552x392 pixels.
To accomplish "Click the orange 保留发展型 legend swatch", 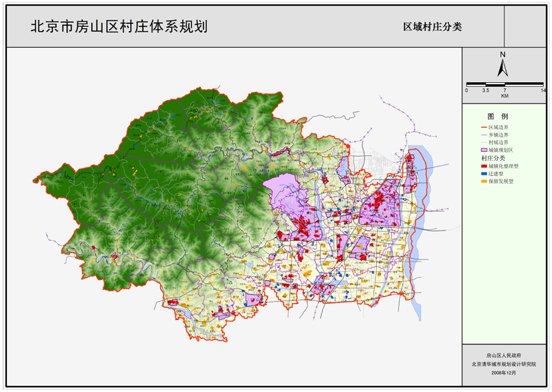I will [x=483, y=182].
